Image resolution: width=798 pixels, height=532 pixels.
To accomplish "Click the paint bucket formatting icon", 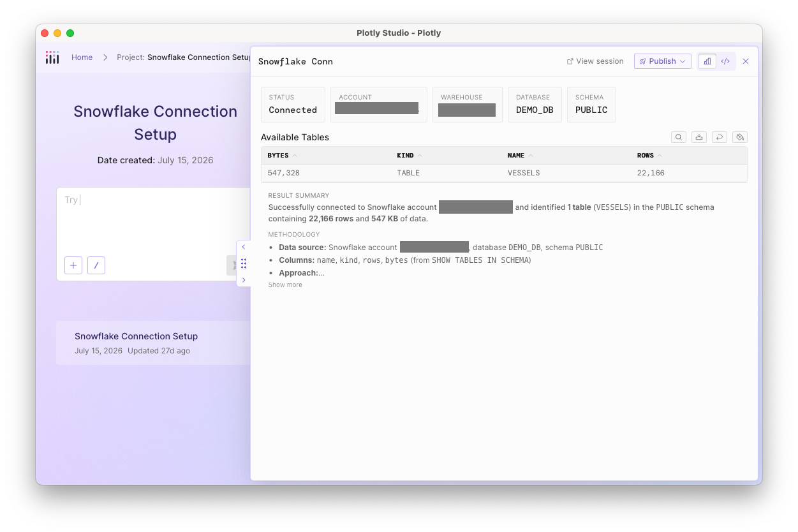I will pos(739,137).
